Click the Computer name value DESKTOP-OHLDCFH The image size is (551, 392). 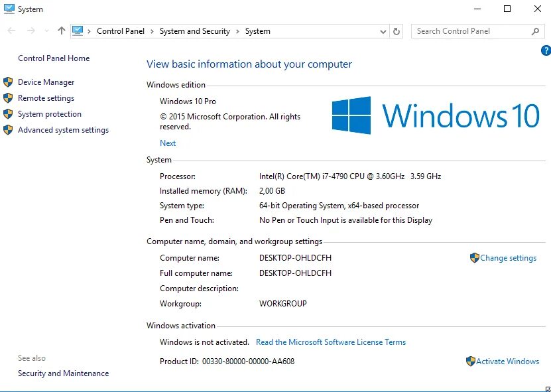(x=295, y=258)
